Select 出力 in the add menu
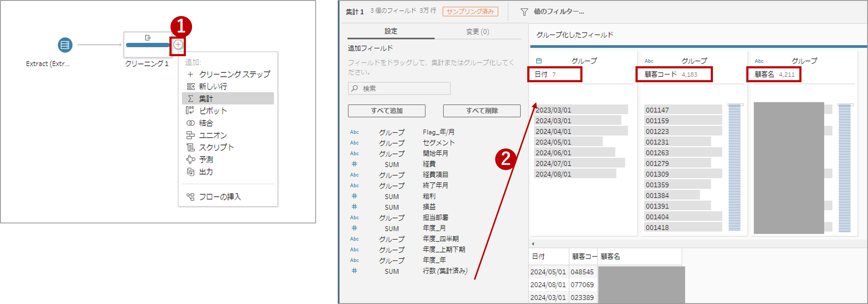Screen dimensions: 868x304 228,172
